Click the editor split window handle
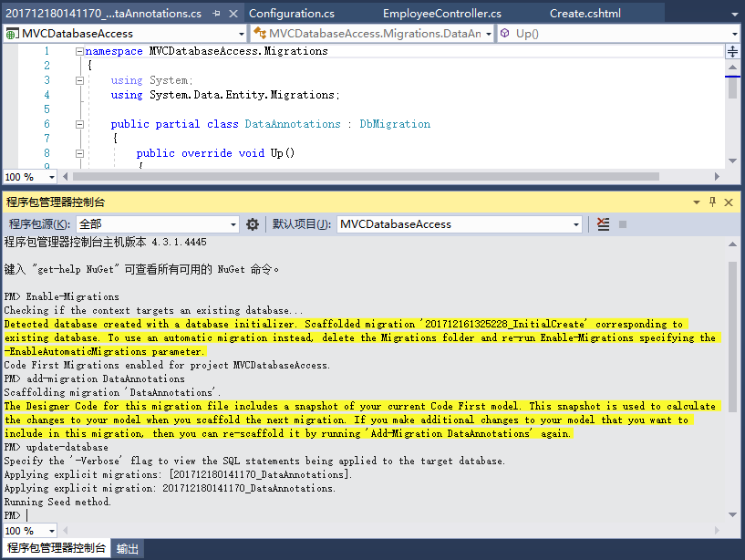Screen dimensions: 745x560 tap(732, 52)
